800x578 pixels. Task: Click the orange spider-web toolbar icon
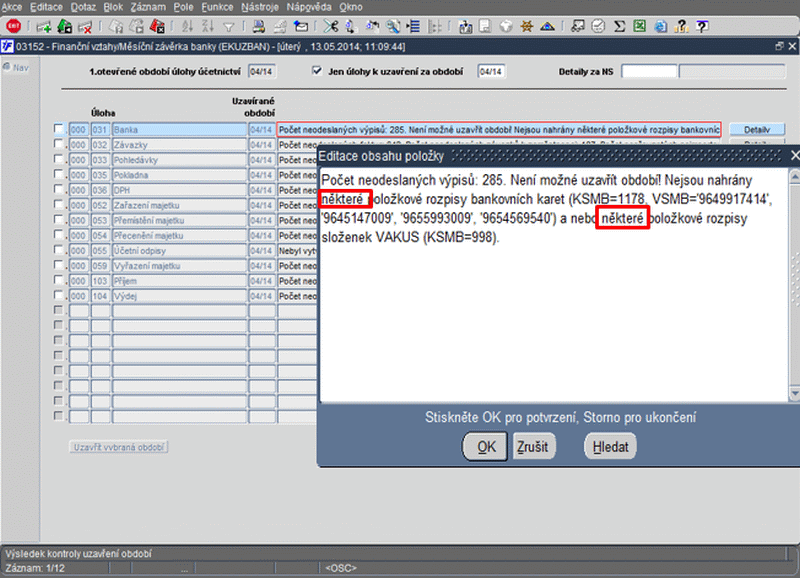coord(527,27)
